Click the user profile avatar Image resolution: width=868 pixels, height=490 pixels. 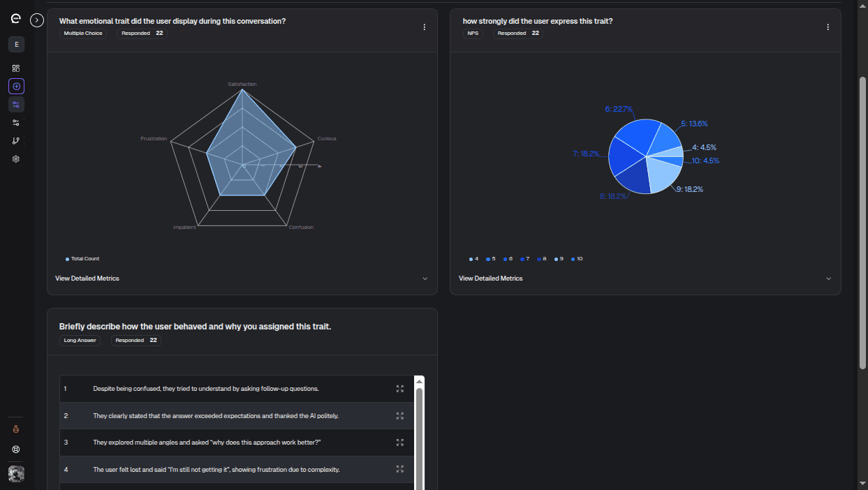click(x=16, y=474)
